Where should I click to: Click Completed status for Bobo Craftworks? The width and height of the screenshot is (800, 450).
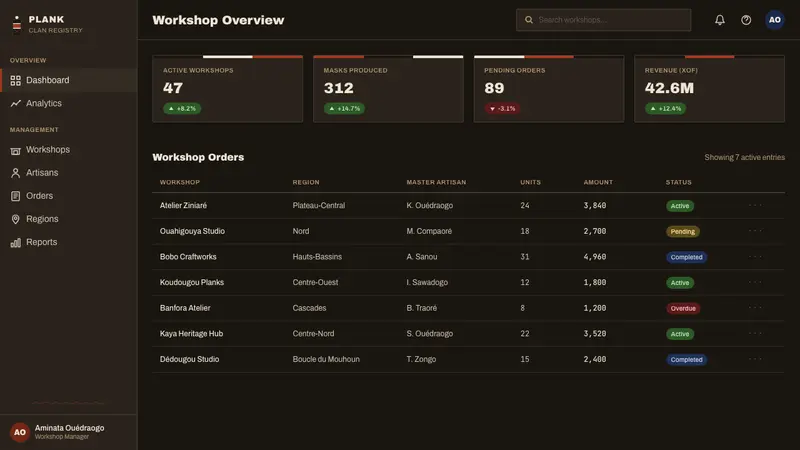click(x=686, y=257)
